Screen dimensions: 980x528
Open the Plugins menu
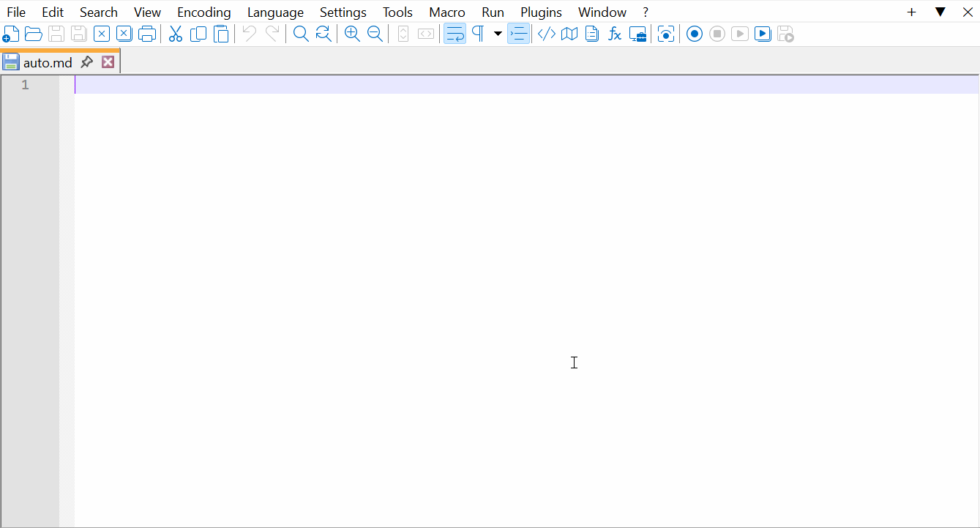point(541,12)
